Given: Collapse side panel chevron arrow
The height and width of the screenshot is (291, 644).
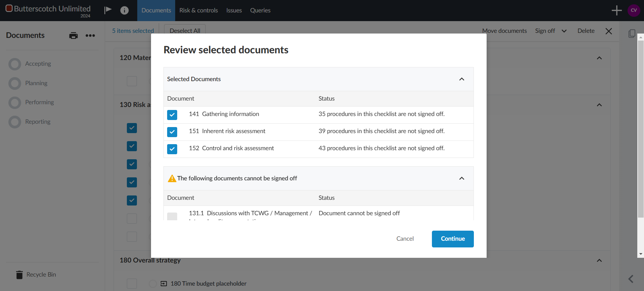Looking at the screenshot, I should [x=631, y=279].
